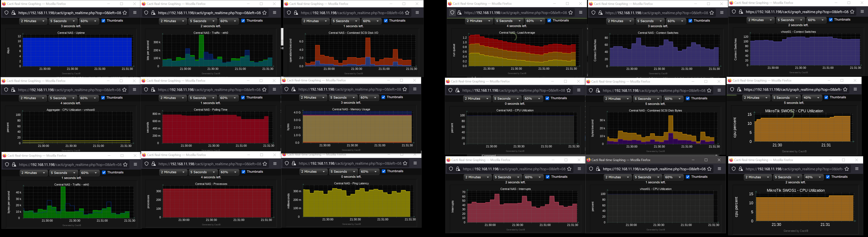Click the bookmark star in MikroTik SWOS2 window
The height and width of the screenshot is (237, 868).
tap(845, 90)
